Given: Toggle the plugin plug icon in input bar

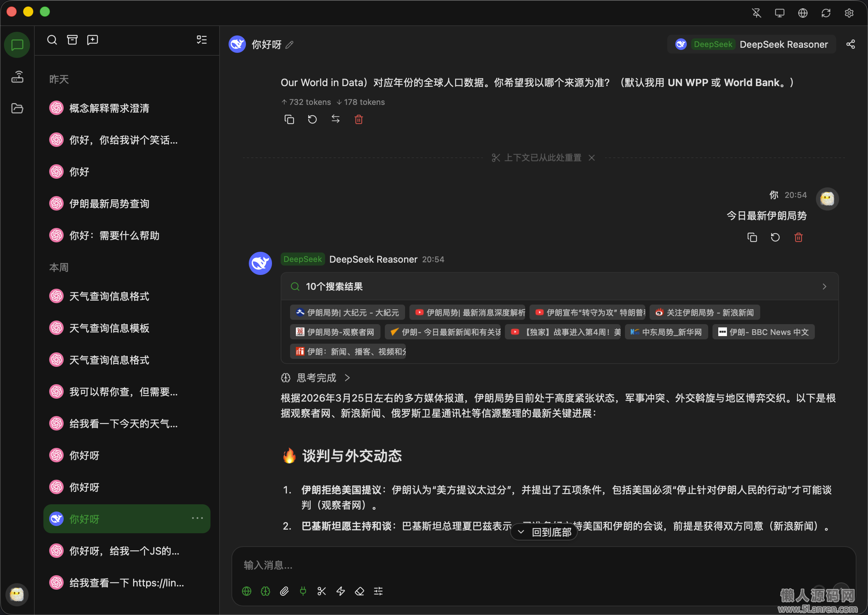Looking at the screenshot, I should click(x=303, y=591).
